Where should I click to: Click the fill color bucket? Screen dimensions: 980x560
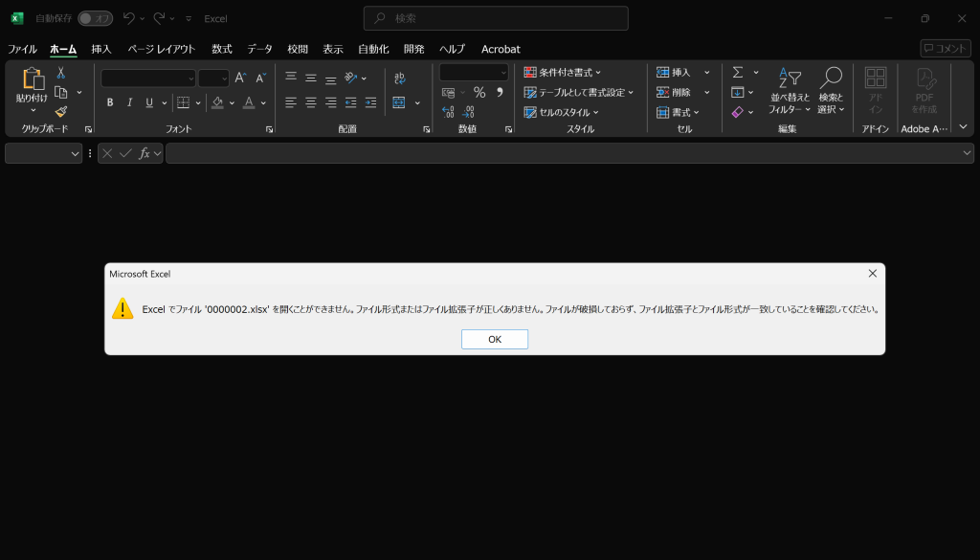[x=217, y=102]
